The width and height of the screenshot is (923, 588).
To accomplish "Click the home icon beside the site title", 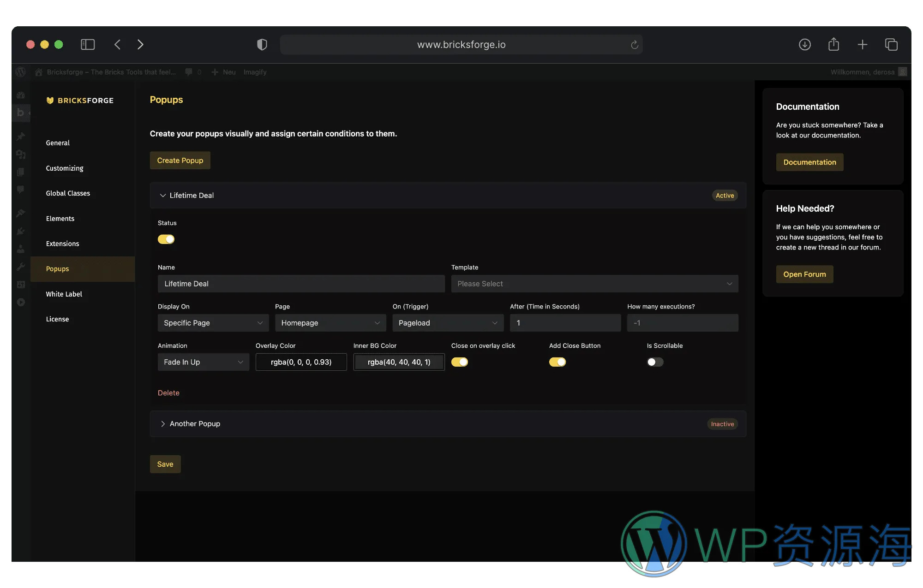I will pos(39,72).
